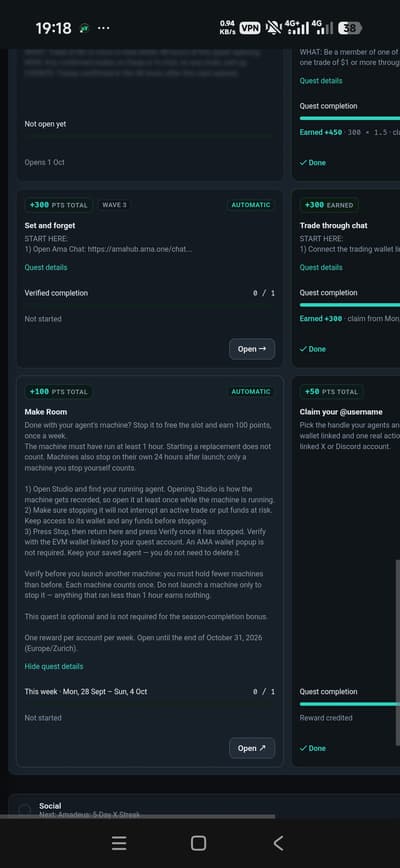Click the WAVE 3 tag
Viewport: 400px width, 868px height.
coord(114,205)
